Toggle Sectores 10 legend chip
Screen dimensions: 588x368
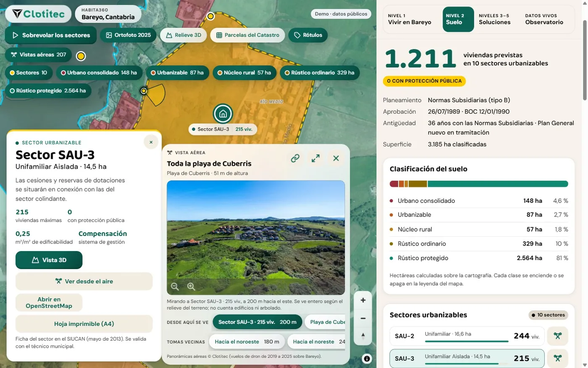click(29, 73)
